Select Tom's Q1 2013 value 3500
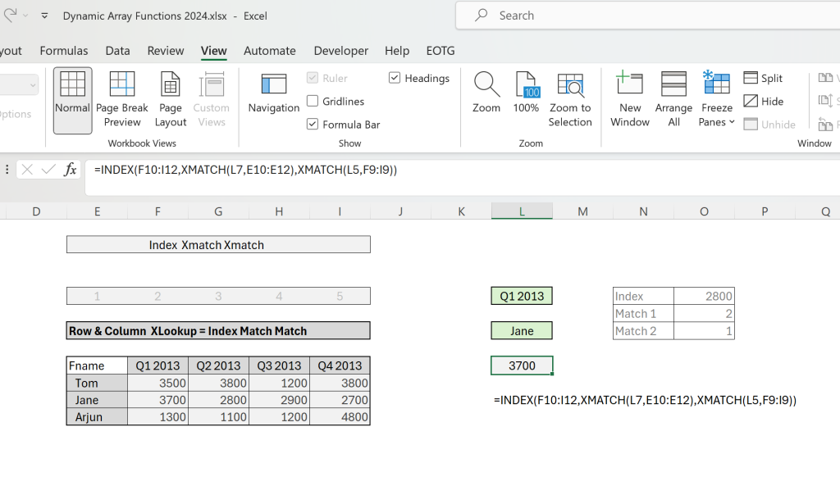 click(x=157, y=383)
